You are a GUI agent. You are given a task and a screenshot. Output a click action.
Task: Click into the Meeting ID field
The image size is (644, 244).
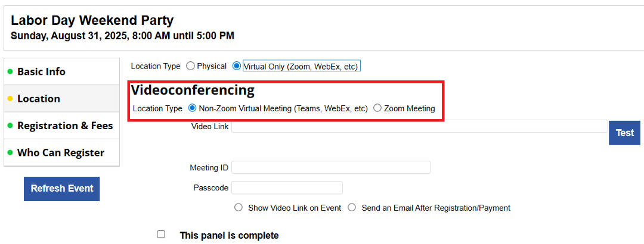point(331,167)
